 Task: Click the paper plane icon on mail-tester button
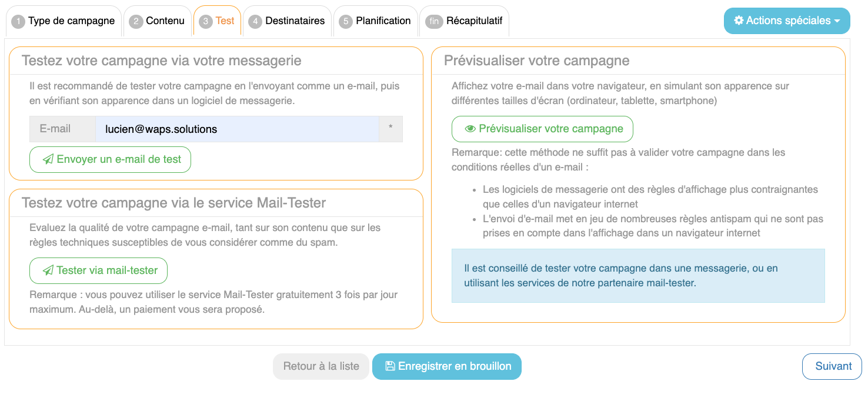pyautogui.click(x=48, y=270)
